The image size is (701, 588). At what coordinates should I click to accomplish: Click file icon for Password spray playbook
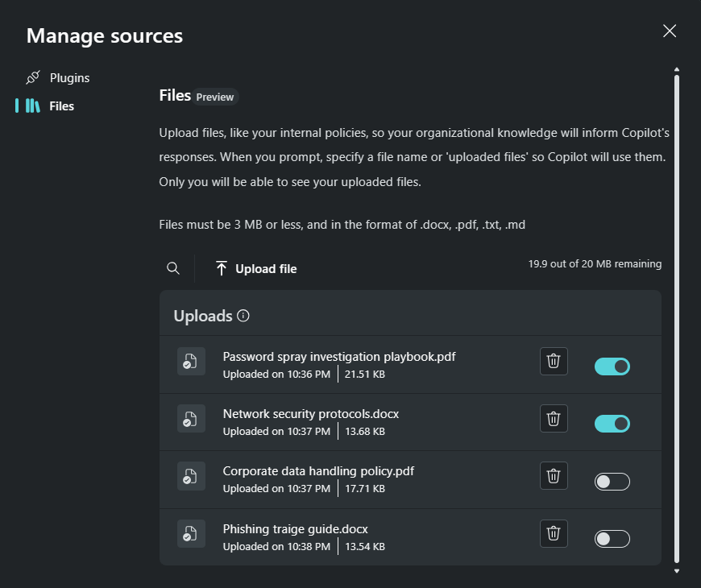click(x=191, y=361)
